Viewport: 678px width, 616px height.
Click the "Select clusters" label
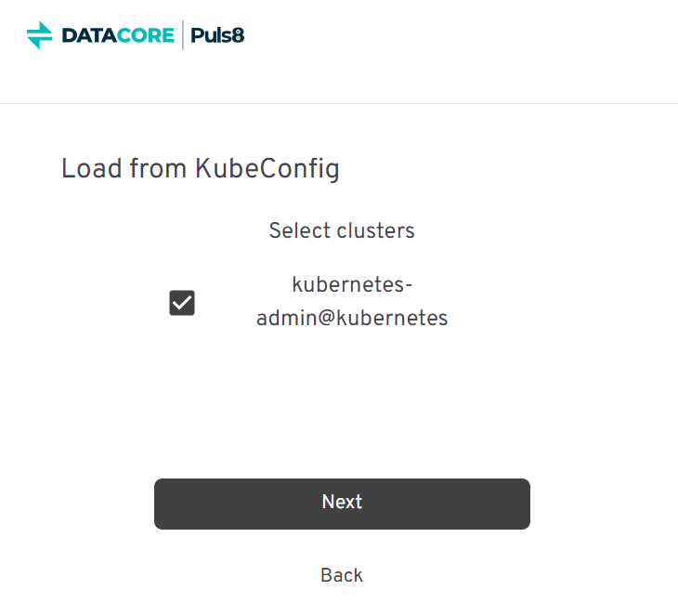pos(342,230)
